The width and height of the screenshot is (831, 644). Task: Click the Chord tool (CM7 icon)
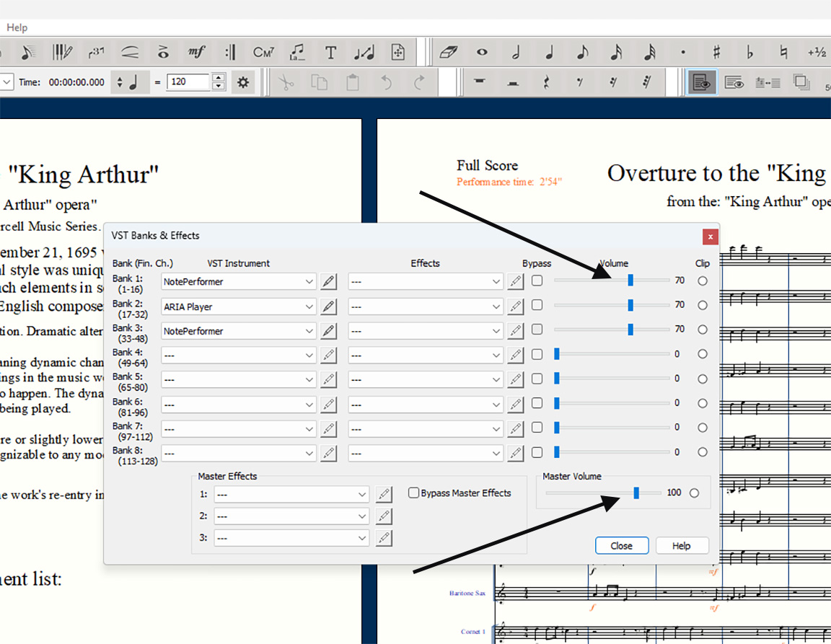point(263,53)
